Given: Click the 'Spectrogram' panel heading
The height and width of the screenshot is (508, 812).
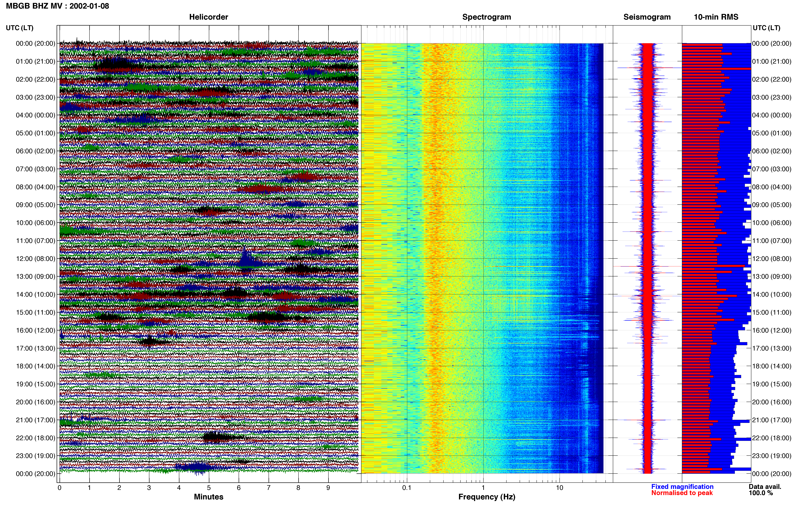Looking at the screenshot, I should pyautogui.click(x=487, y=17).
